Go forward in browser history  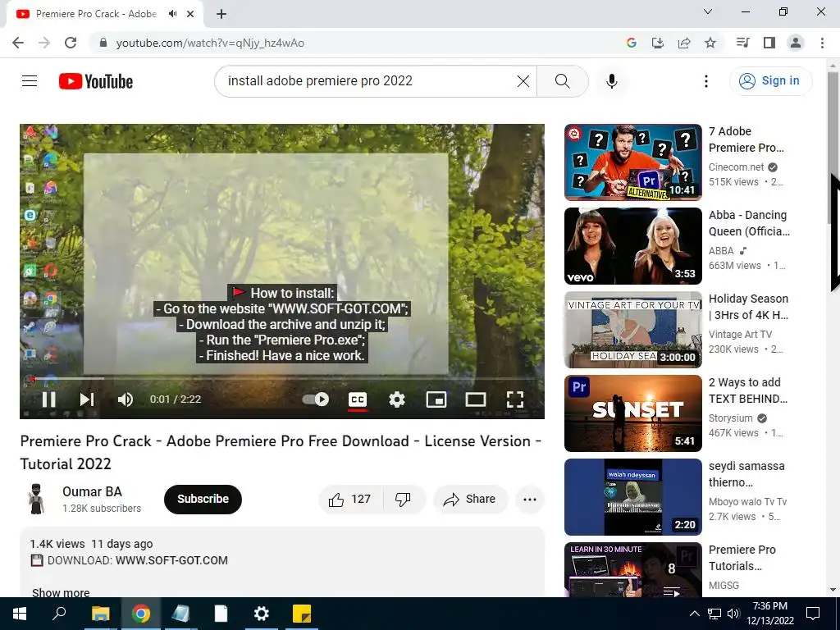44,43
